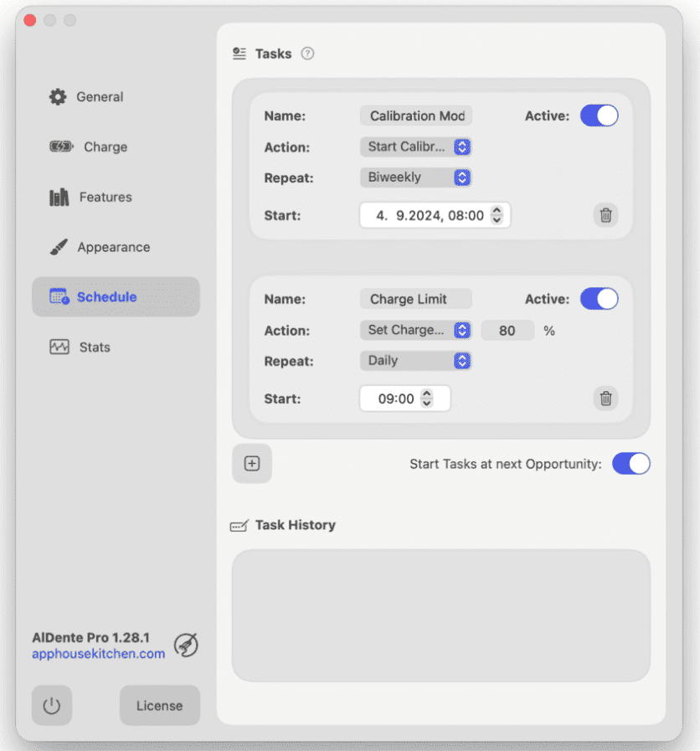Delete the Charge Limit task with trash icon
This screenshot has height=751, width=700.
point(605,398)
